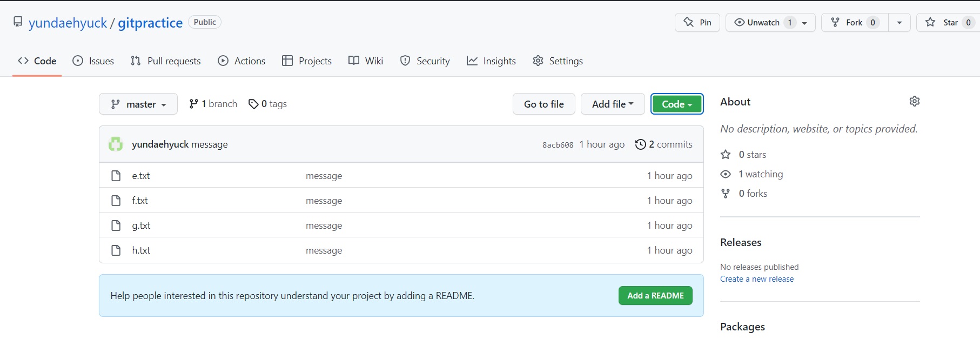This screenshot has height=345, width=980.
Task: View the Insights tab
Action: click(x=491, y=61)
